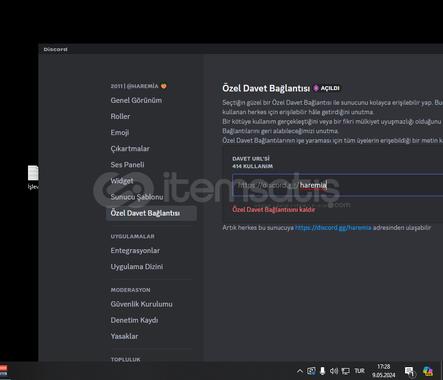Screen dimensions: 443x380
Task: Launch Copilot from the taskbar
Action: [x=428, y=371]
